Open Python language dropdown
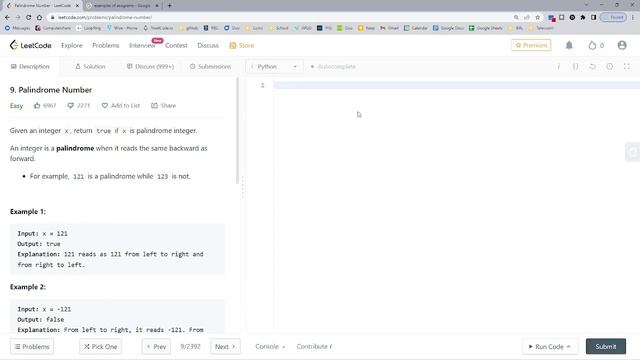The image size is (640, 360). (x=274, y=67)
